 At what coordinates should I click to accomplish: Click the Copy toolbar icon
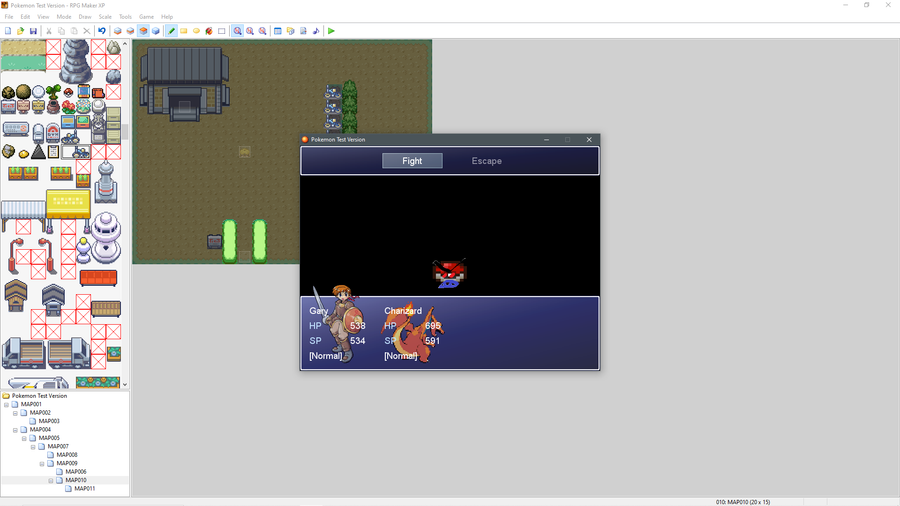click(x=61, y=31)
